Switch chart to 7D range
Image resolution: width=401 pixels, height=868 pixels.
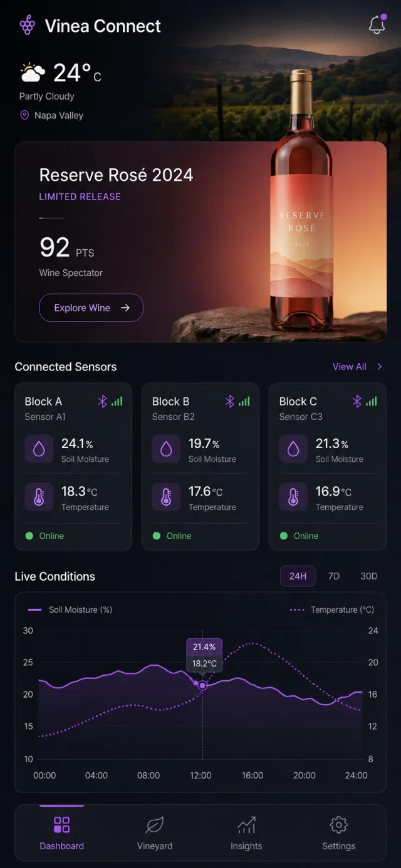(x=334, y=576)
